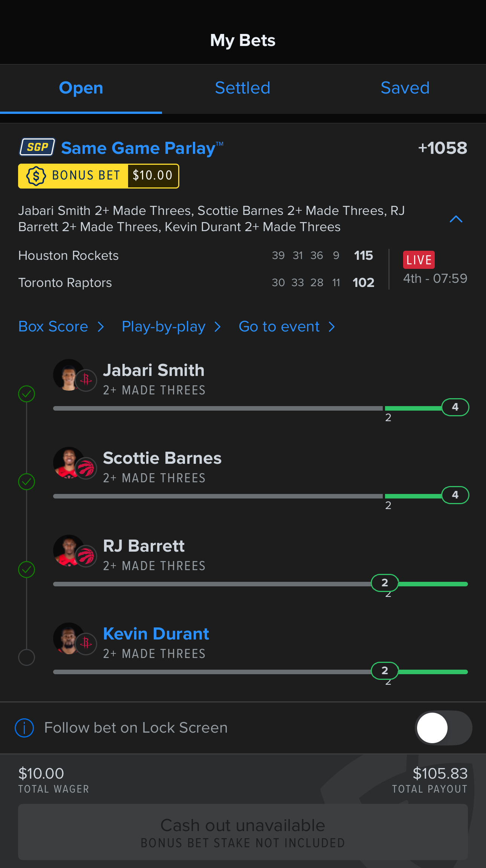Click the Bonus Bet dollar coin icon
Viewport: 486px width, 868px height.
pos(36,176)
